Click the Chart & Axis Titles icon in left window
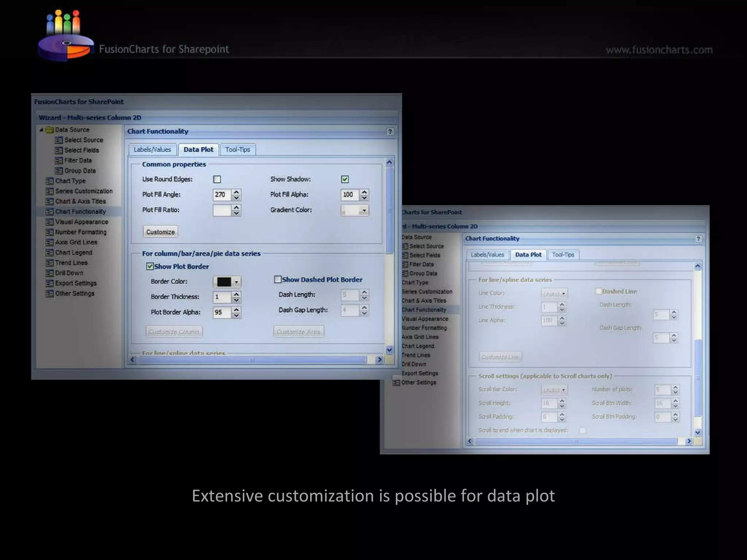This screenshot has width=747, height=560. (50, 201)
